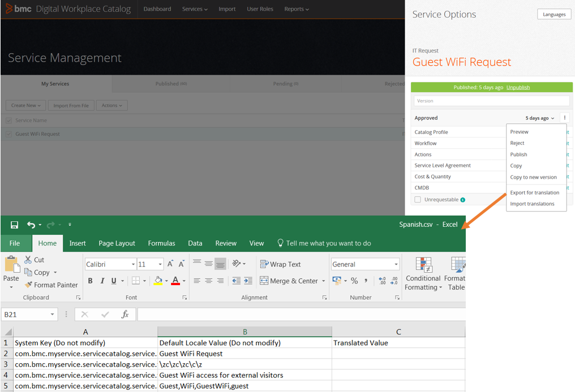Choose Import translations menu item

pyautogui.click(x=532, y=204)
